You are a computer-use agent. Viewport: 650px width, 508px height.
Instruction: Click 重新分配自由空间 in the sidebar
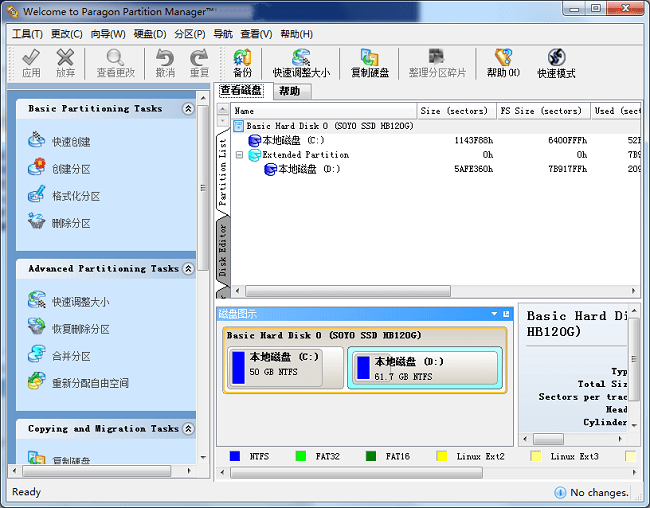(90, 383)
